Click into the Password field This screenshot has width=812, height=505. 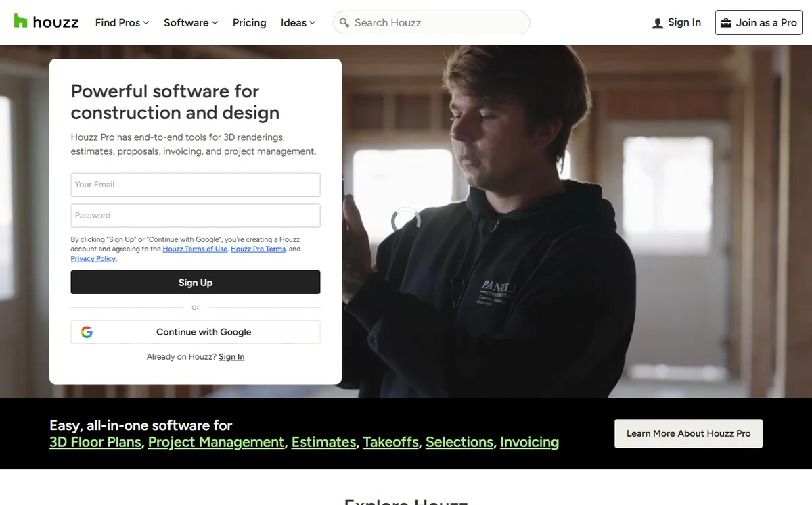[x=196, y=216]
